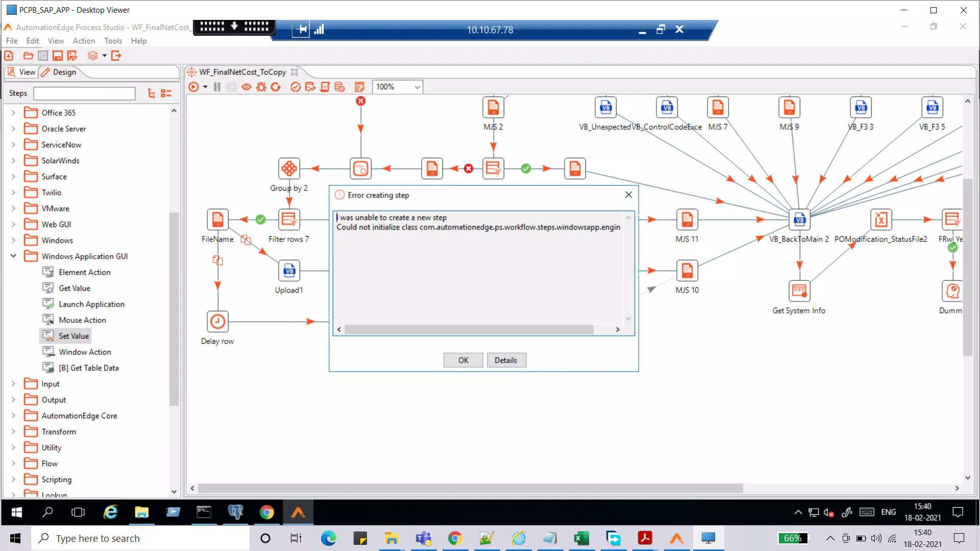Close the Error creating step dialog
The height and width of the screenshot is (551, 980).
[628, 195]
